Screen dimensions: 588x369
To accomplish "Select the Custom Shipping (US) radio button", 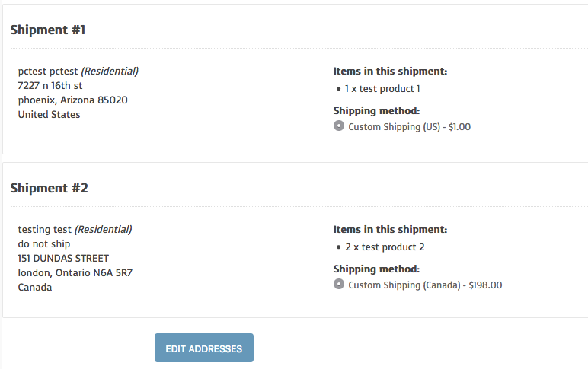I will (x=339, y=126).
